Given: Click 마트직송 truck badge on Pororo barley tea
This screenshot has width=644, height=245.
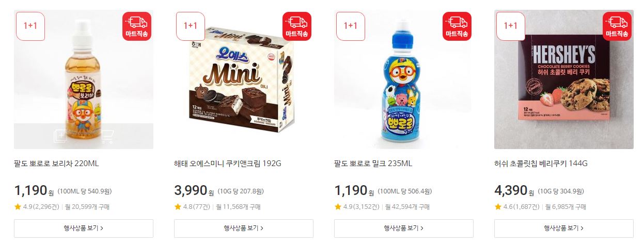Looking at the screenshot, I should click(137, 26).
